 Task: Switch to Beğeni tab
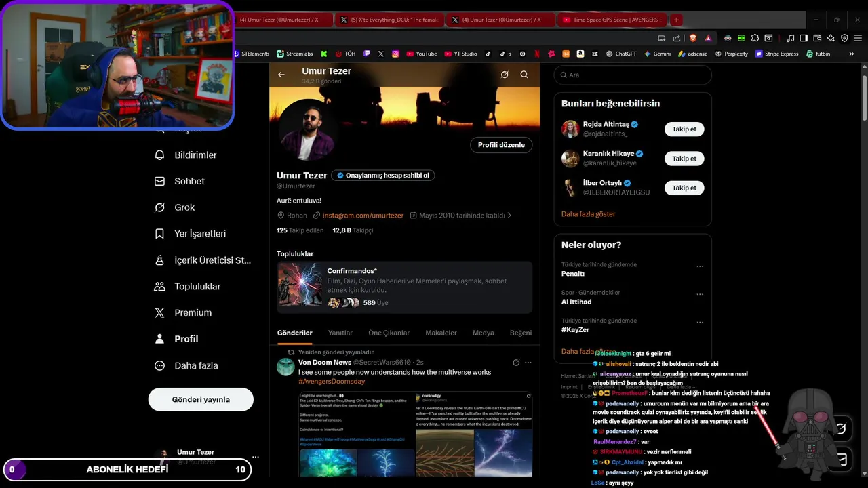(x=521, y=333)
